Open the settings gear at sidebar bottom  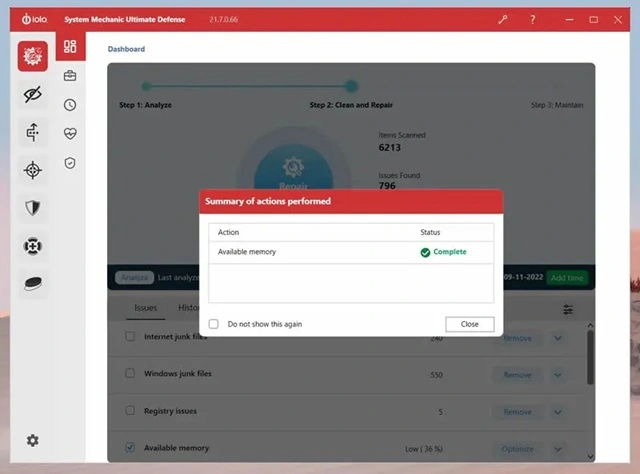tap(33, 440)
